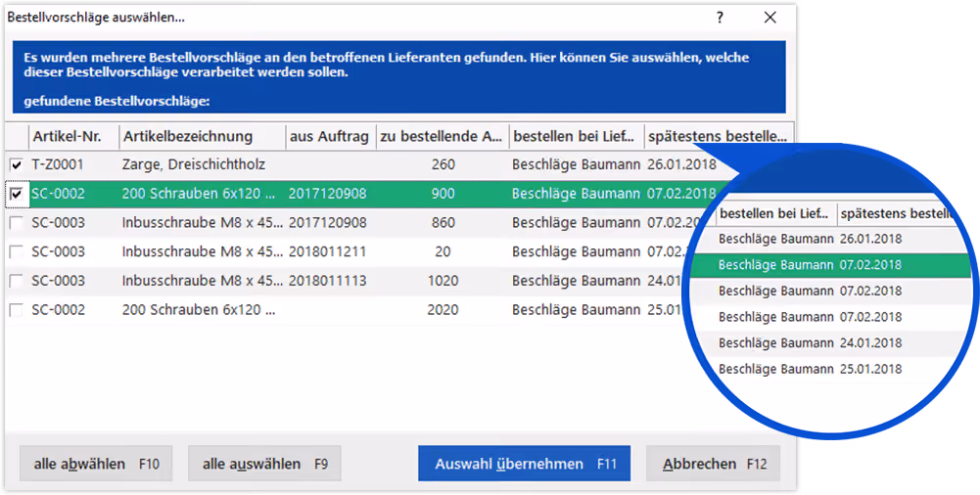The height and width of the screenshot is (495, 980).
Task: Click order 2017120908 in the green row
Action: pos(328,194)
